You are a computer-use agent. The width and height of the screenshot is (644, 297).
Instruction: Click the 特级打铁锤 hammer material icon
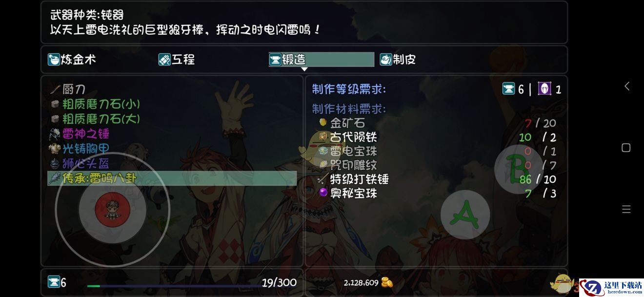pyautogui.click(x=322, y=179)
